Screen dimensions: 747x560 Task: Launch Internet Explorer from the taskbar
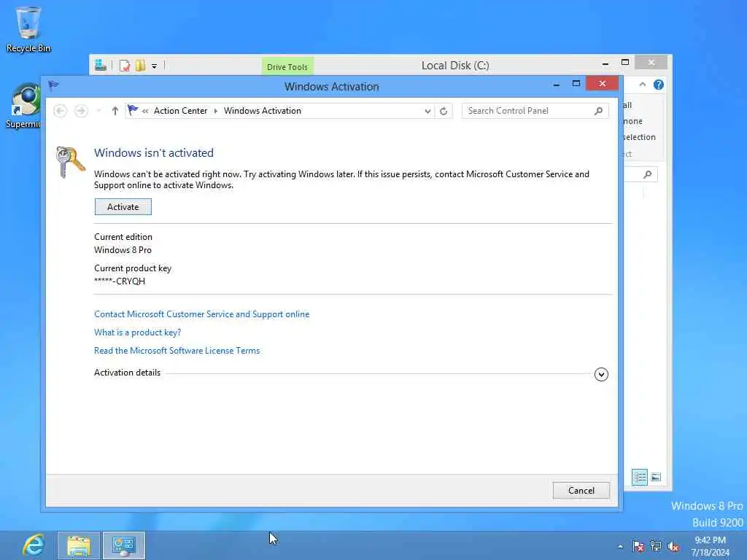coord(34,545)
